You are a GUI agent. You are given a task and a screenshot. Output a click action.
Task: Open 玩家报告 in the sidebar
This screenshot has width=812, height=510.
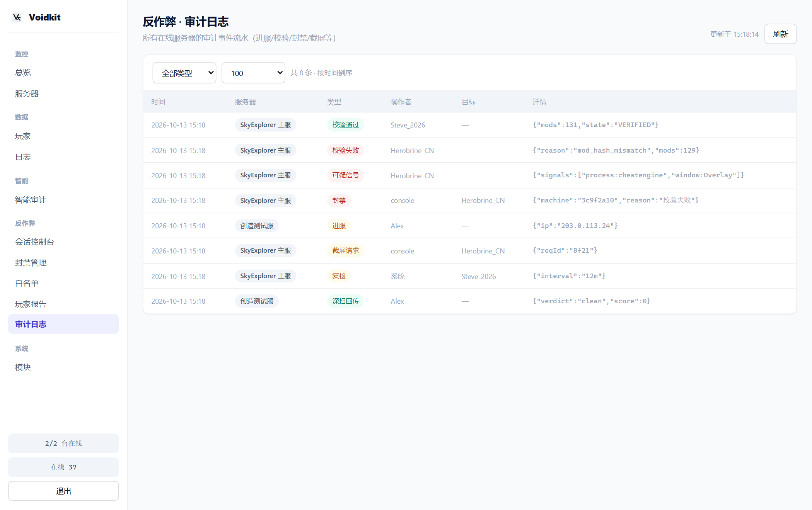point(63,304)
